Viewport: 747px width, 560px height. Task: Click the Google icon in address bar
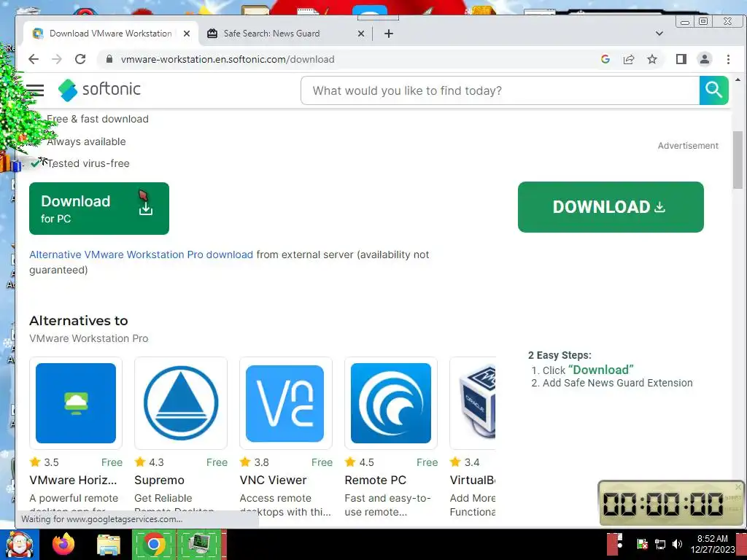pyautogui.click(x=605, y=59)
